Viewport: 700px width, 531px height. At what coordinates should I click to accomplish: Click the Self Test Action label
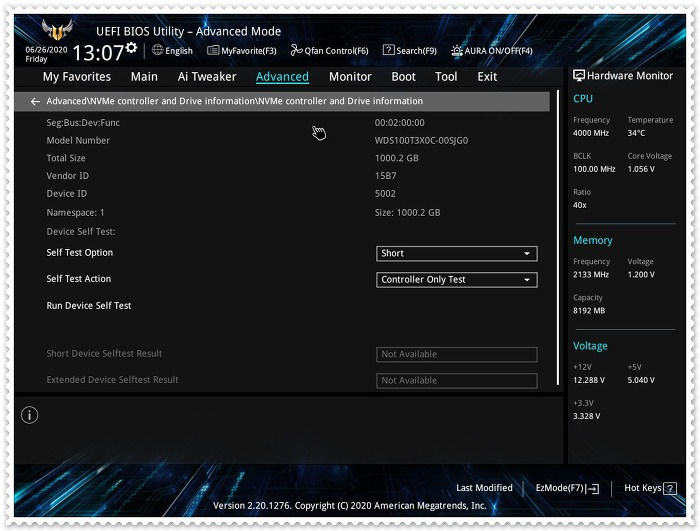tap(79, 279)
